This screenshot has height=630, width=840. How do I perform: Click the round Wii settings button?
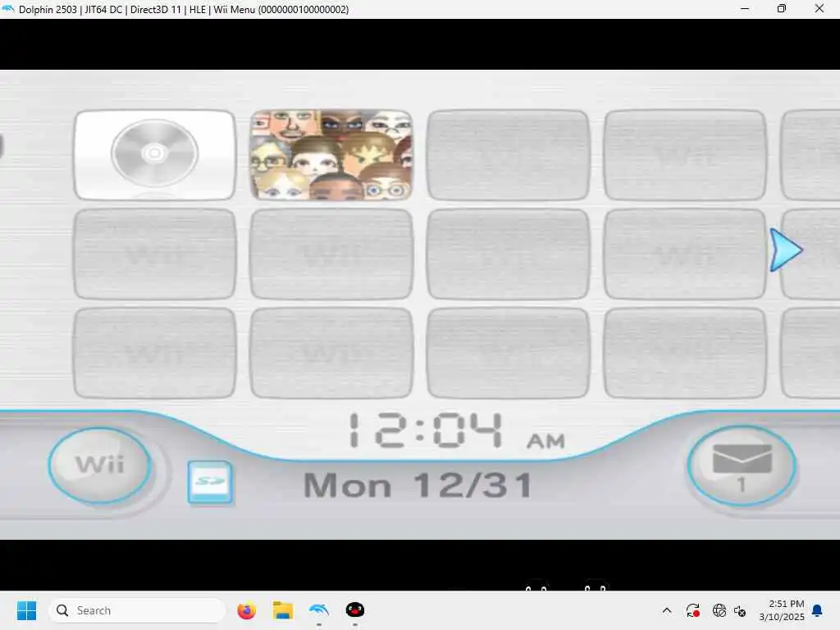point(99,465)
